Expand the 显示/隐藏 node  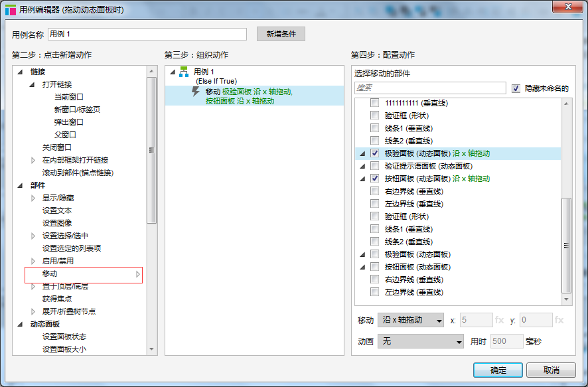coord(33,198)
